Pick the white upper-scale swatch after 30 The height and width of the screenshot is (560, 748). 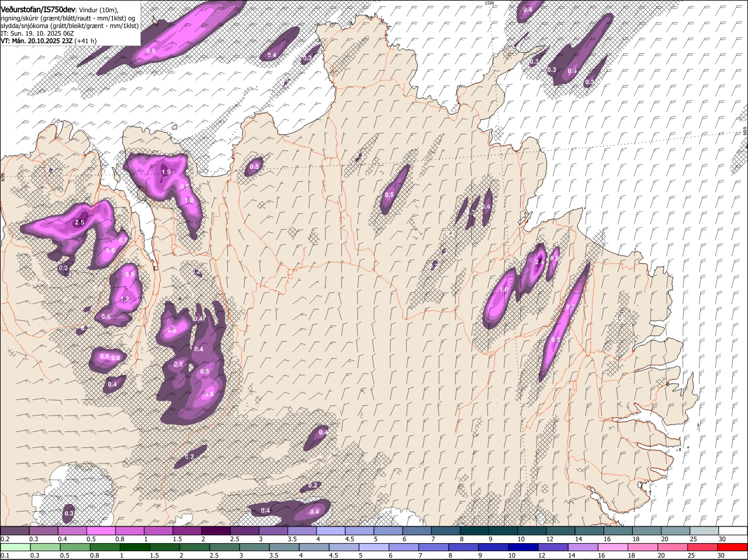pyautogui.click(x=733, y=530)
